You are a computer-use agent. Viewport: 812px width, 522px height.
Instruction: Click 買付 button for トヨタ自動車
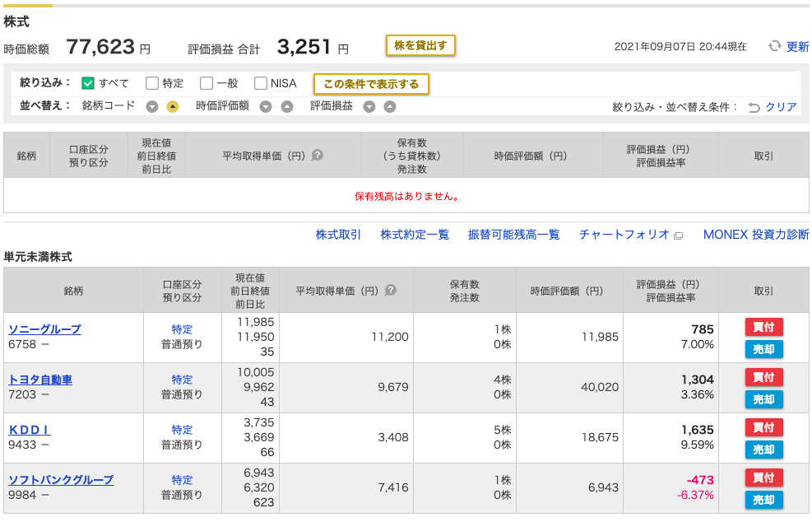[763, 377]
